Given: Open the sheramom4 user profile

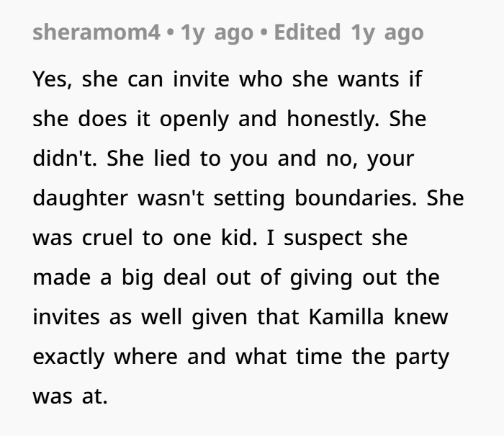Looking at the screenshot, I should [95, 32].
